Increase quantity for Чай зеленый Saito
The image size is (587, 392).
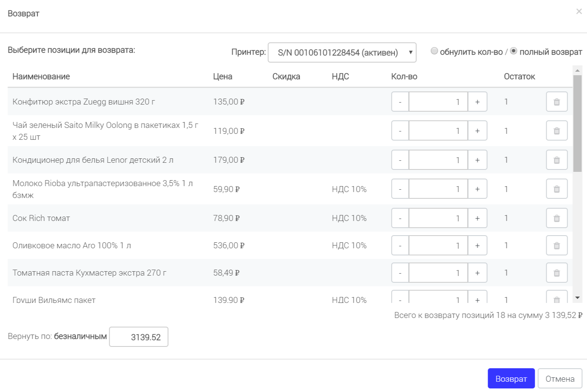(477, 131)
